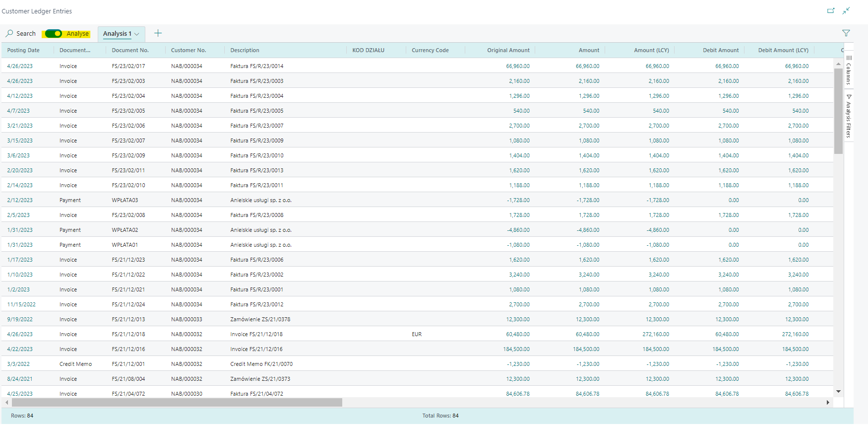Select Zamówienie ZS/21/0378 description
The image size is (868, 425).
click(x=260, y=319)
